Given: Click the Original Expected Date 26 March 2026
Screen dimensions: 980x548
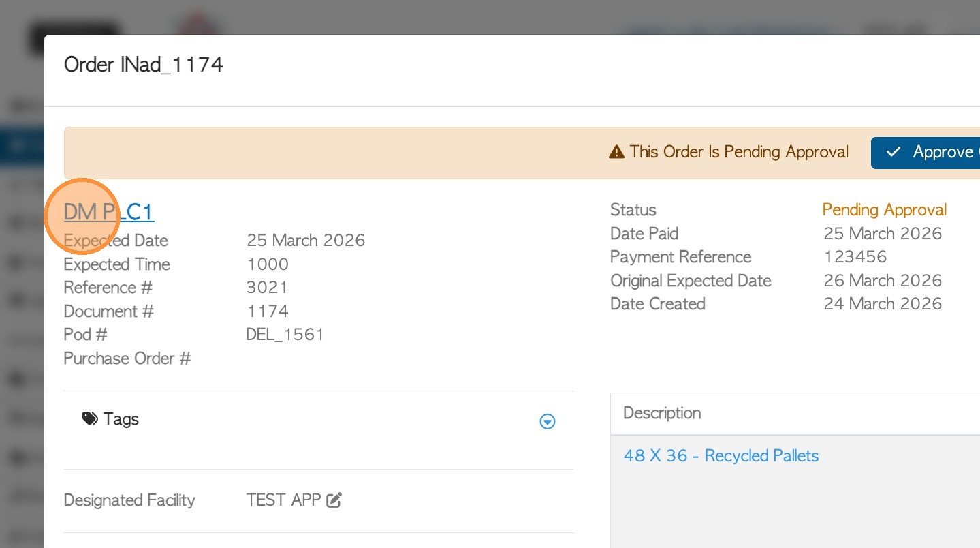Looking at the screenshot, I should [882, 281].
